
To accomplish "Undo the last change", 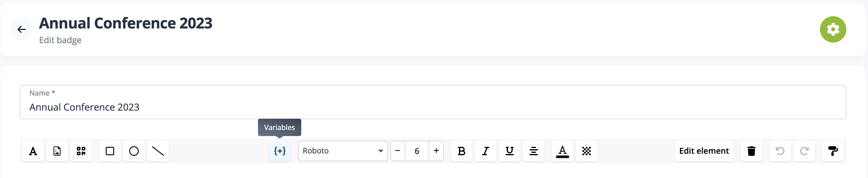I will tap(780, 151).
